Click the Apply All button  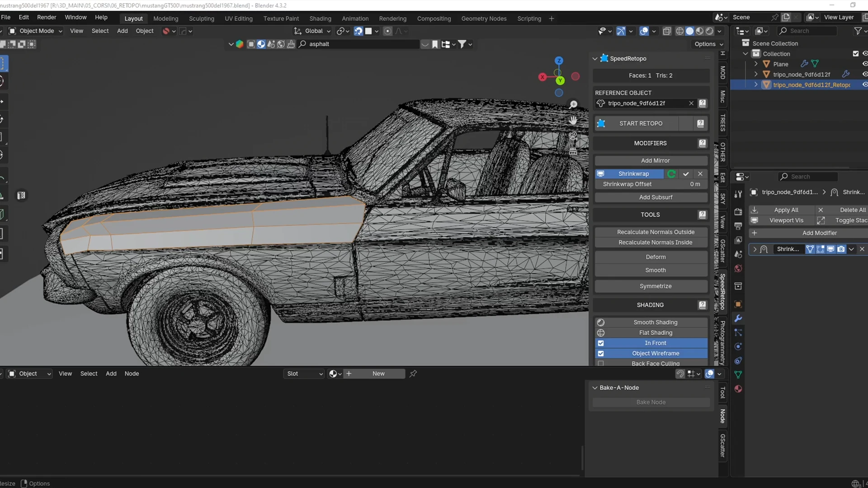[x=781, y=210]
